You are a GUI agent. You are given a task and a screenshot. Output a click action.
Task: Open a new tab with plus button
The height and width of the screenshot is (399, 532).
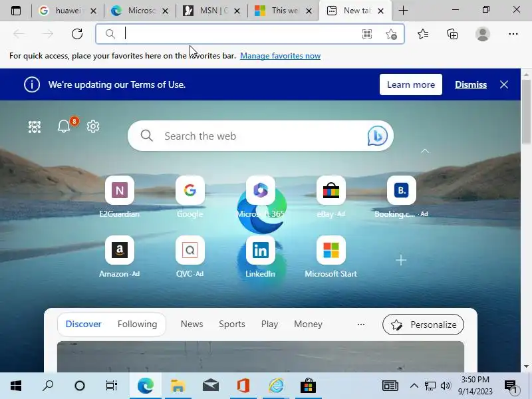tap(403, 11)
